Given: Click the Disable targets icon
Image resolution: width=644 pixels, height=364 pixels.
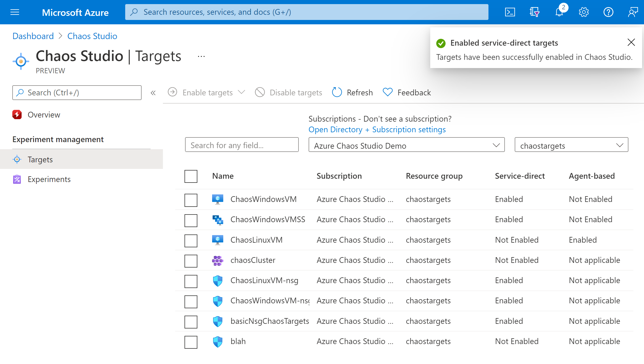Looking at the screenshot, I should click(x=261, y=92).
